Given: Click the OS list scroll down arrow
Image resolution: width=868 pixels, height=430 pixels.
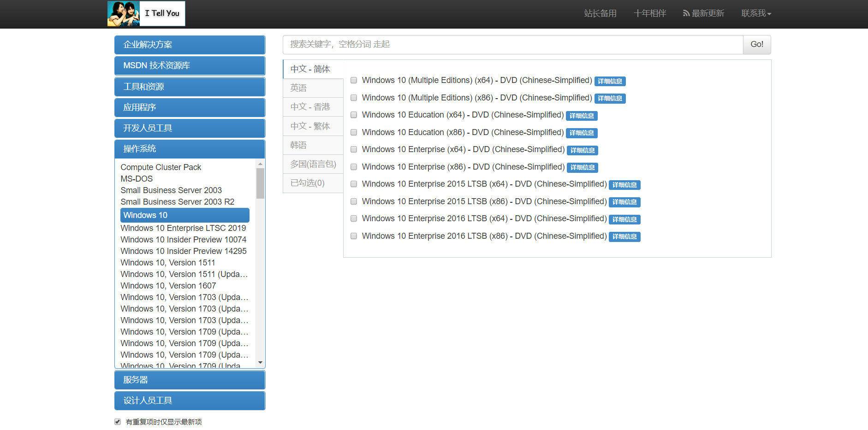Looking at the screenshot, I should (260, 363).
